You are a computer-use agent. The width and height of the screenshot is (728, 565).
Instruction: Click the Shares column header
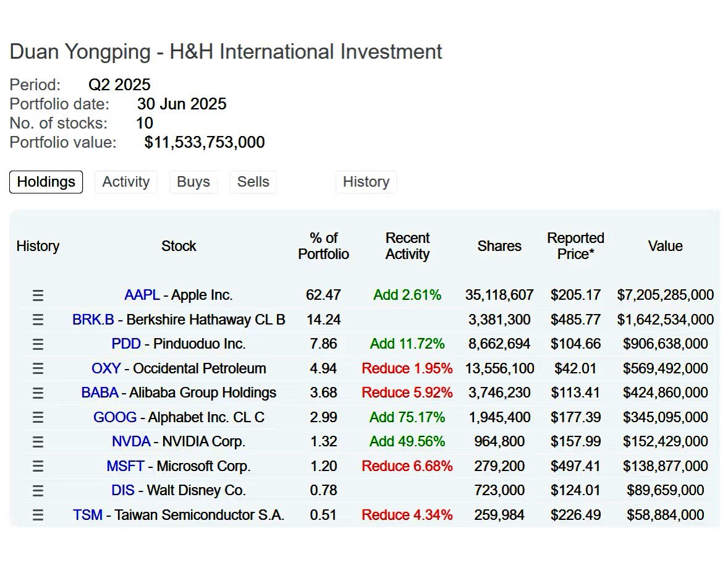(499, 246)
